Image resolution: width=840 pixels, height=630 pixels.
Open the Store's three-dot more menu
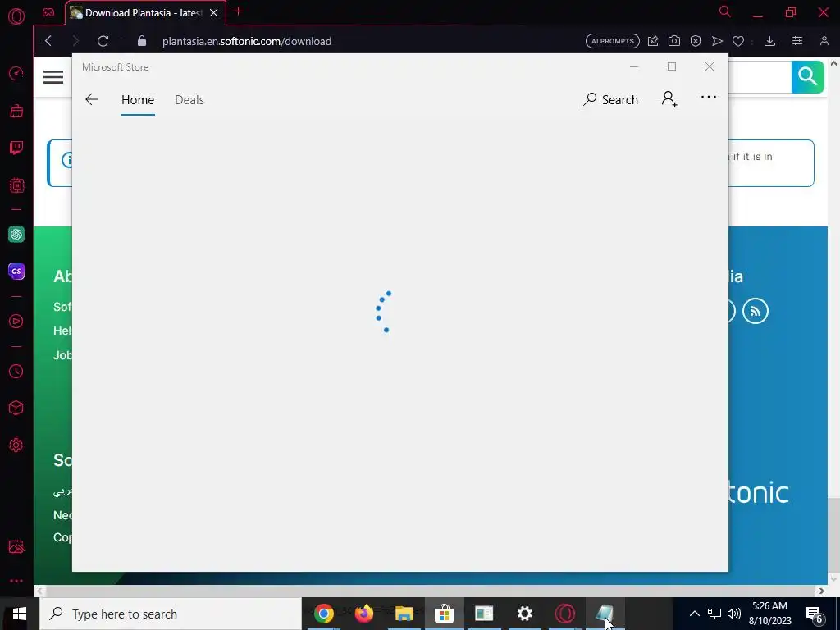[708, 97]
